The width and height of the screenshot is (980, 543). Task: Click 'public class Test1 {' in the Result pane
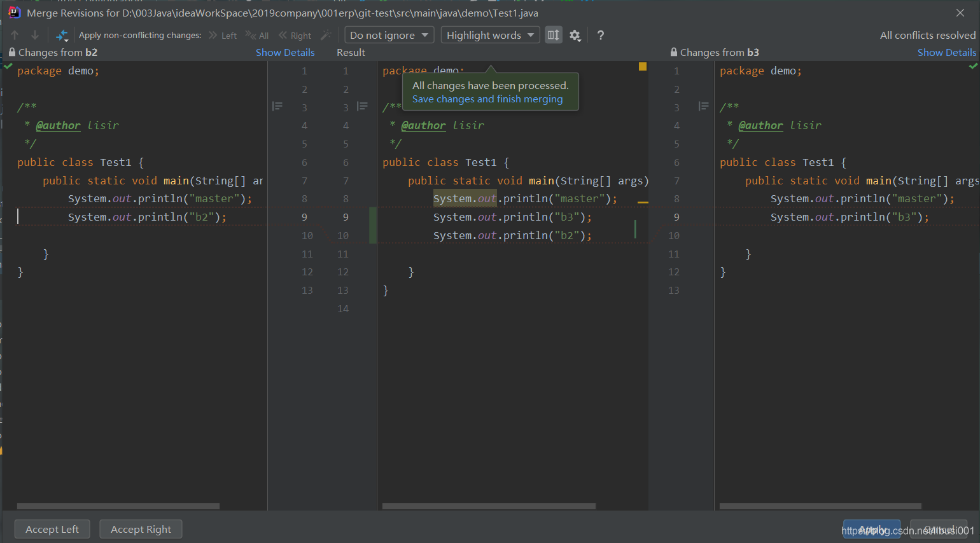point(445,163)
